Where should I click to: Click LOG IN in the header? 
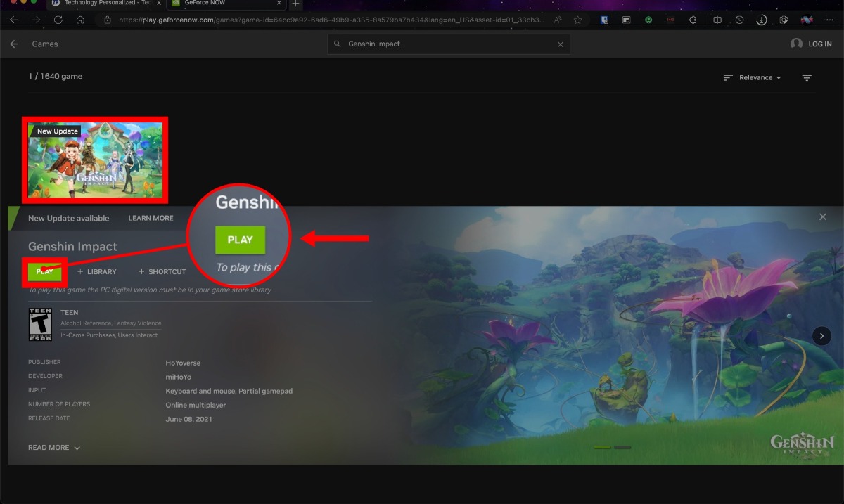820,44
